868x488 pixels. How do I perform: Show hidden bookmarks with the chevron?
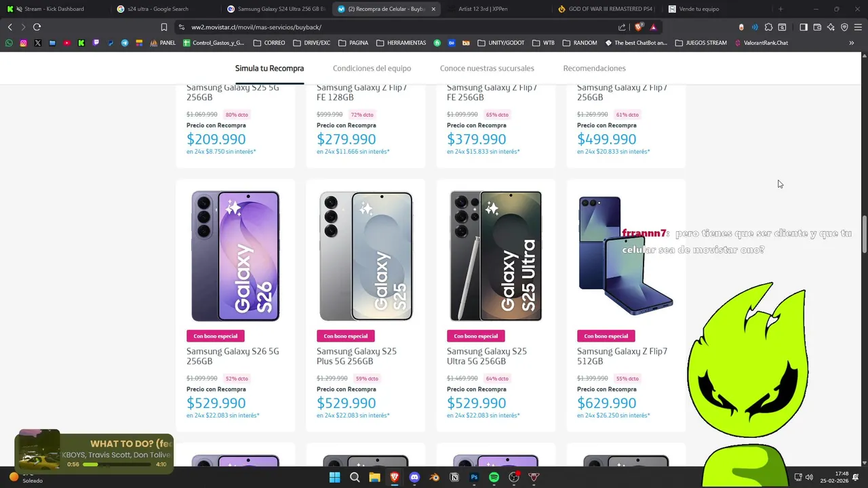tap(851, 43)
